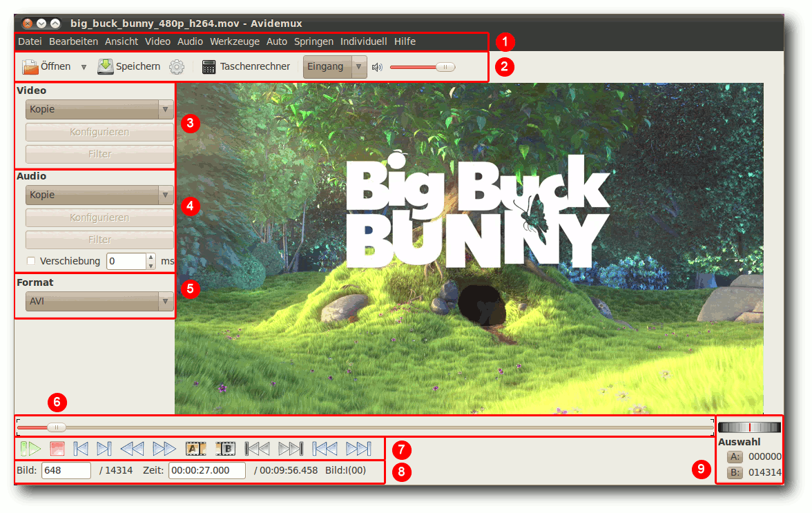The height and width of the screenshot is (513, 812).
Task: Set selection marker B with the filmstrip icon
Action: click(x=225, y=449)
